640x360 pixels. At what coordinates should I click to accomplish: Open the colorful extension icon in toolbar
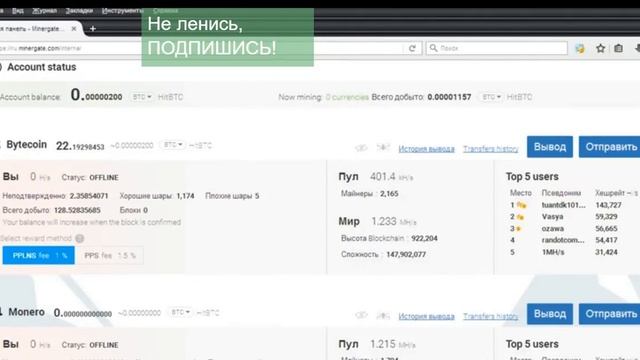coord(580,49)
